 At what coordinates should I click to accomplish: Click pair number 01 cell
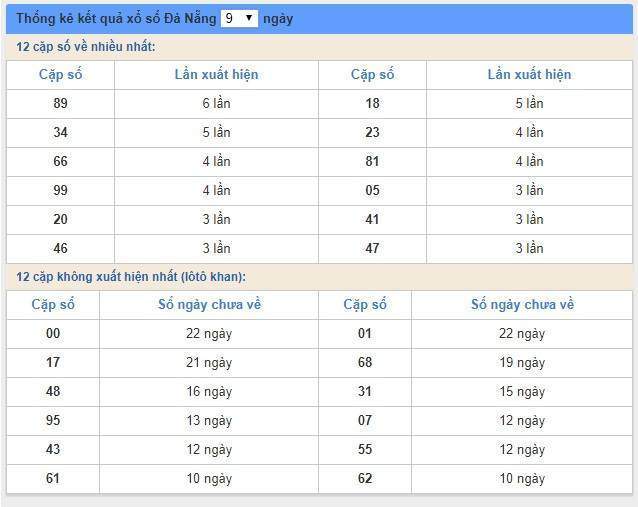(365, 334)
